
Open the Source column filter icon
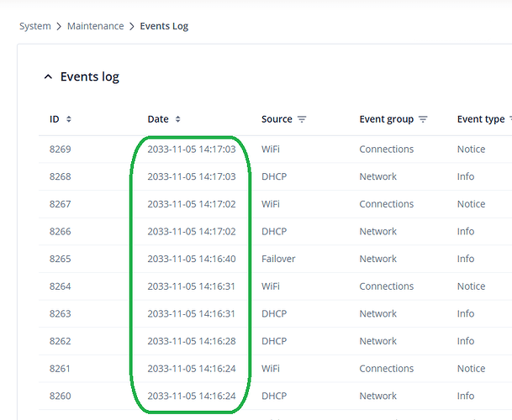(302, 119)
